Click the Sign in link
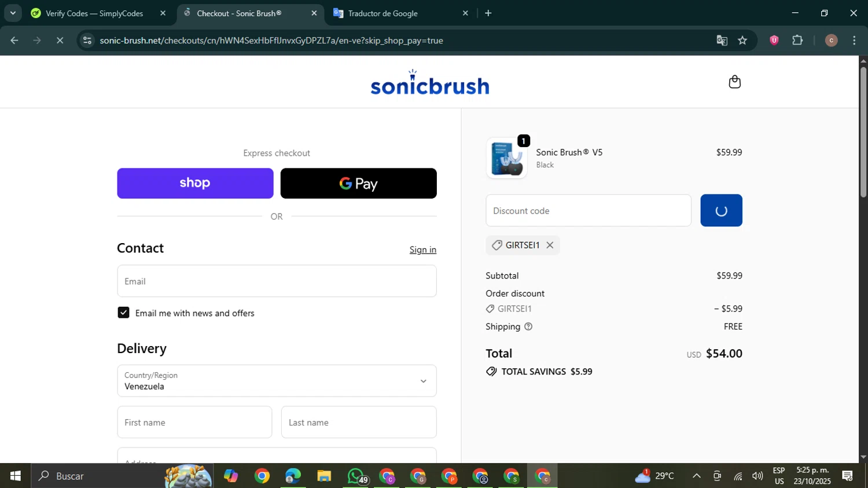The height and width of the screenshot is (488, 868). coord(423,249)
